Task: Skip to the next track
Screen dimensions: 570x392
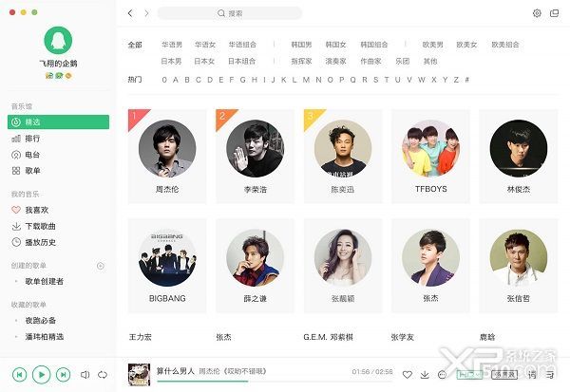Action: click(64, 375)
